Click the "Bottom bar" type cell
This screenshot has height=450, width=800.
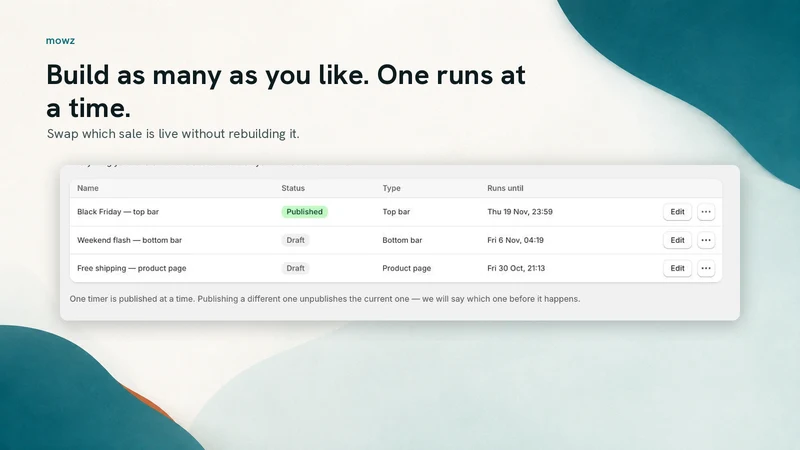tap(402, 240)
